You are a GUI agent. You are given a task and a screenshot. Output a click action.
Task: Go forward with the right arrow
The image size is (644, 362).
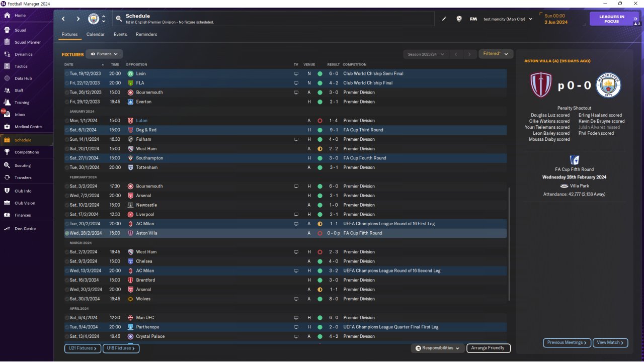pyautogui.click(x=78, y=19)
